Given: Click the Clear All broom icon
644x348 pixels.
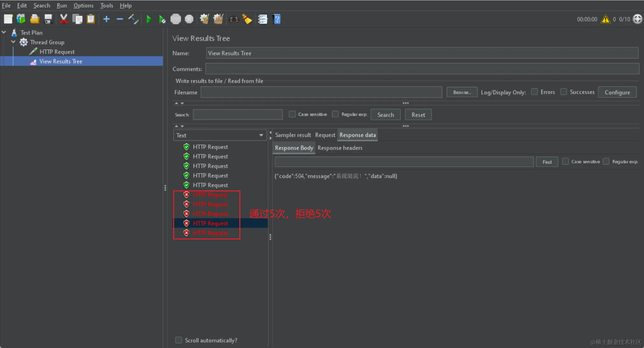Looking at the screenshot, I should tap(218, 19).
